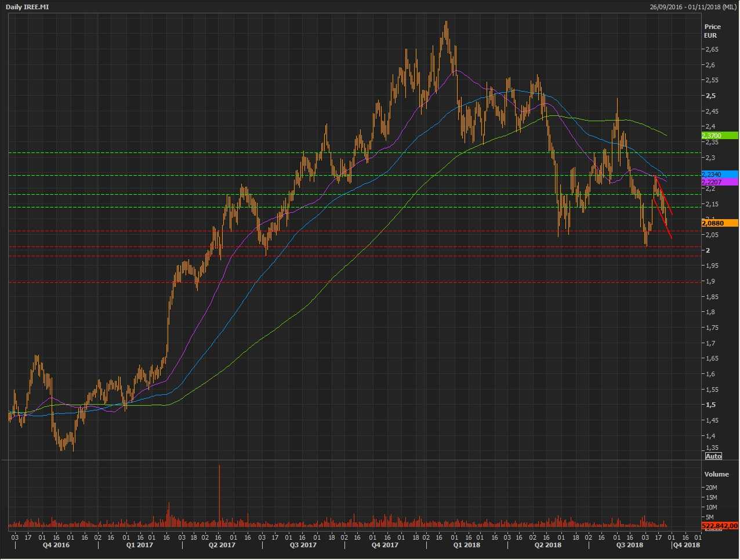Select the Q3 2017 time axis label
Viewport: 740px width, 560px height.
(x=303, y=545)
